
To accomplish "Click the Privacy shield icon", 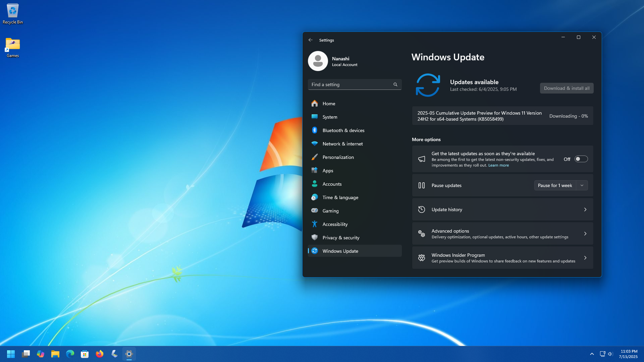I will (x=314, y=238).
